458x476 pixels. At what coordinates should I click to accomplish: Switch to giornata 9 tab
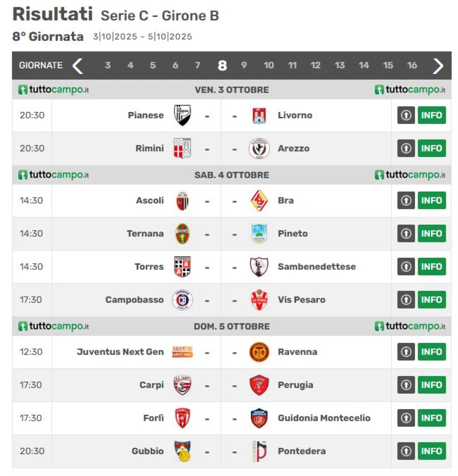tap(244, 65)
